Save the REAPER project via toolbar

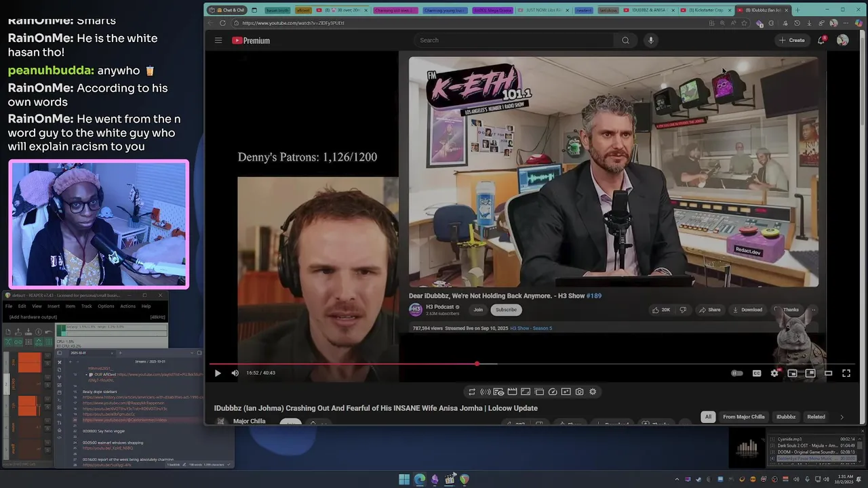[x=28, y=331]
